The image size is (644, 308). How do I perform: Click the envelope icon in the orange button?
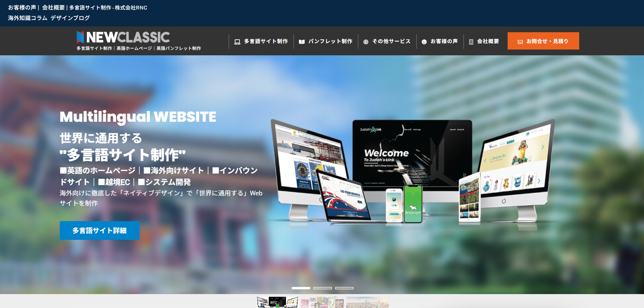point(520,42)
